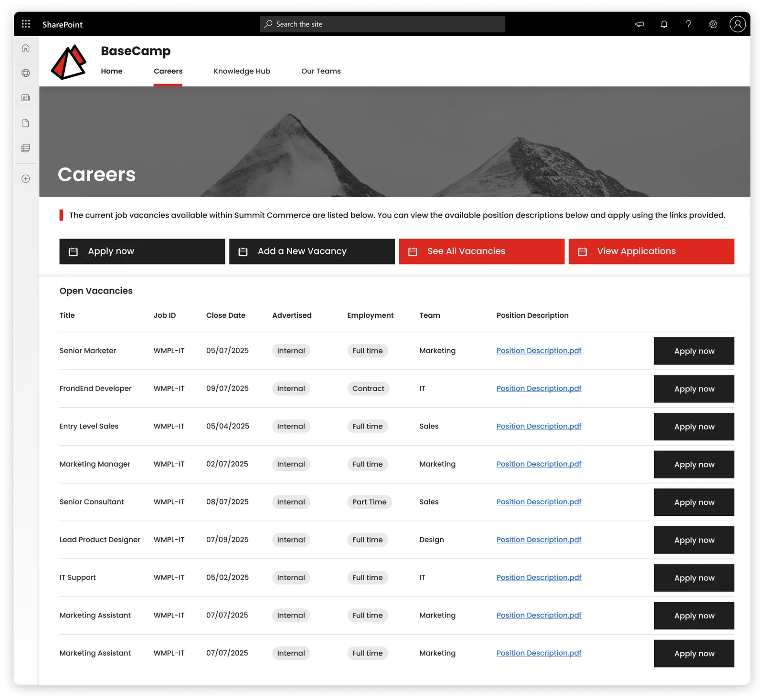The image size is (764, 700).
Task: Click the IT Support title
Action: click(x=77, y=577)
